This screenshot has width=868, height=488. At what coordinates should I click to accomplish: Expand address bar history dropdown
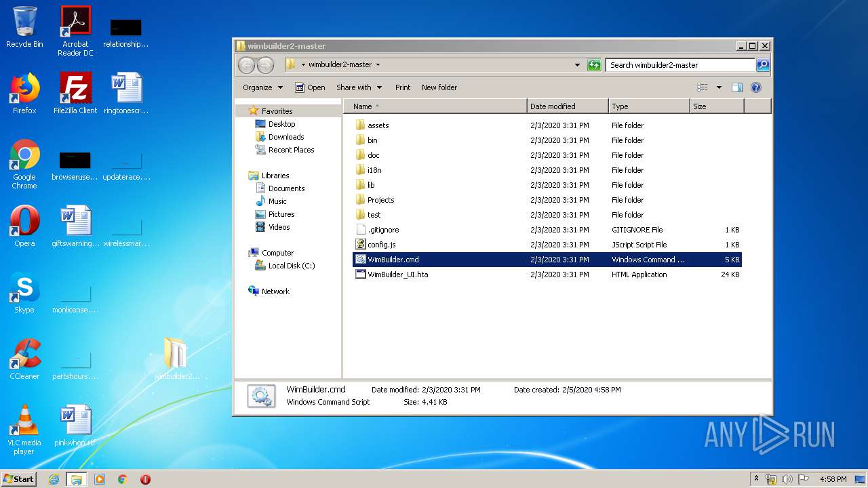pyautogui.click(x=577, y=65)
